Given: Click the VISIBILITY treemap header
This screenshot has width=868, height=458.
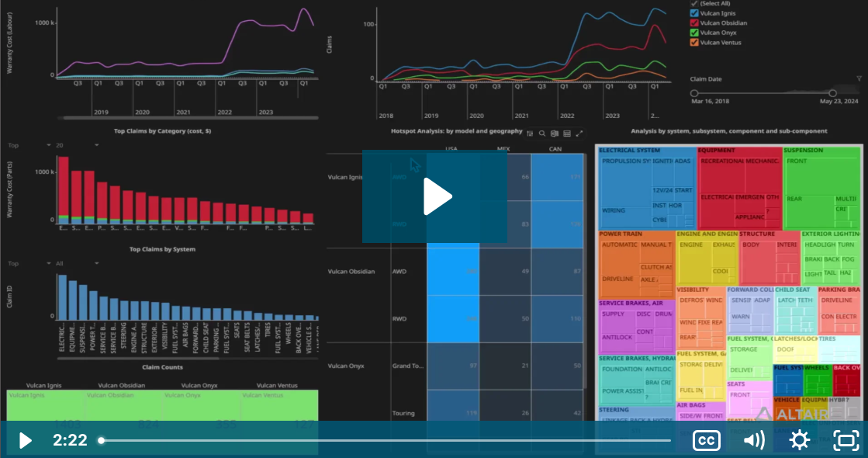Looking at the screenshot, I should coord(693,290).
